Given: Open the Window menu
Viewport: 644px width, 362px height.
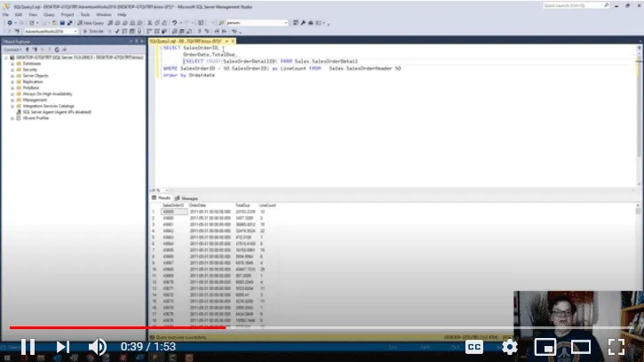Looking at the screenshot, I should 104,14.
